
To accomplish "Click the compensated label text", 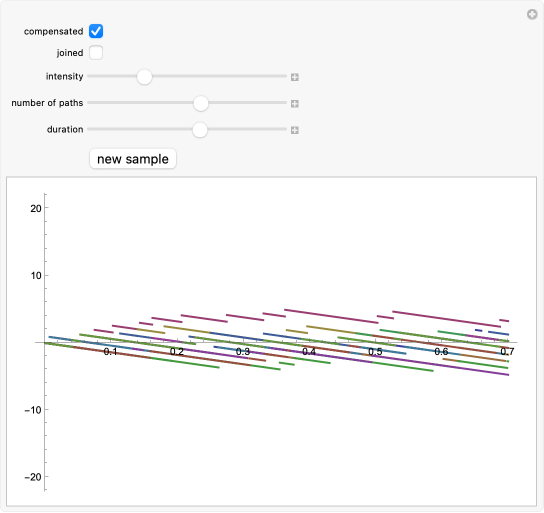I will point(53,32).
